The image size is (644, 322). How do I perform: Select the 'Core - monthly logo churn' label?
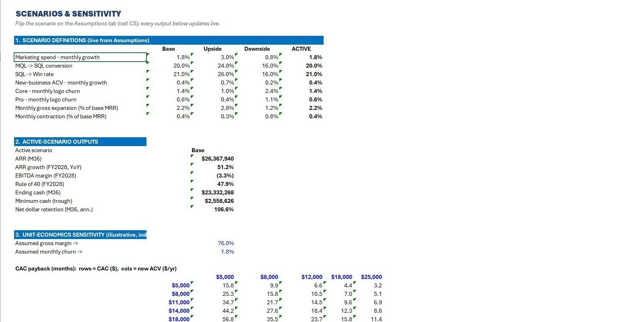[47, 91]
